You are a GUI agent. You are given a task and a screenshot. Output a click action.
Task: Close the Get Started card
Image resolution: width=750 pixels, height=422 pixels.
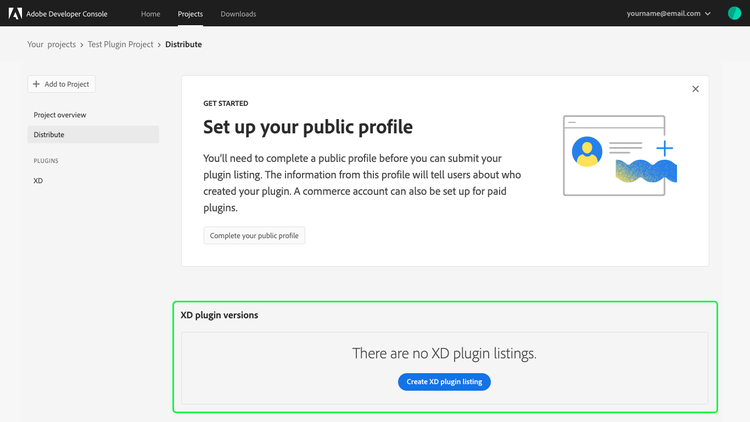[695, 89]
